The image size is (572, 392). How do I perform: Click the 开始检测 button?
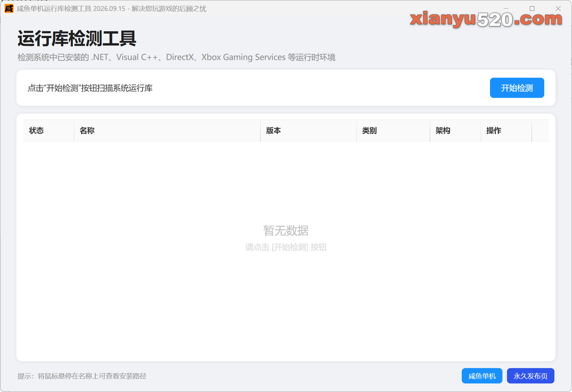[x=517, y=88]
